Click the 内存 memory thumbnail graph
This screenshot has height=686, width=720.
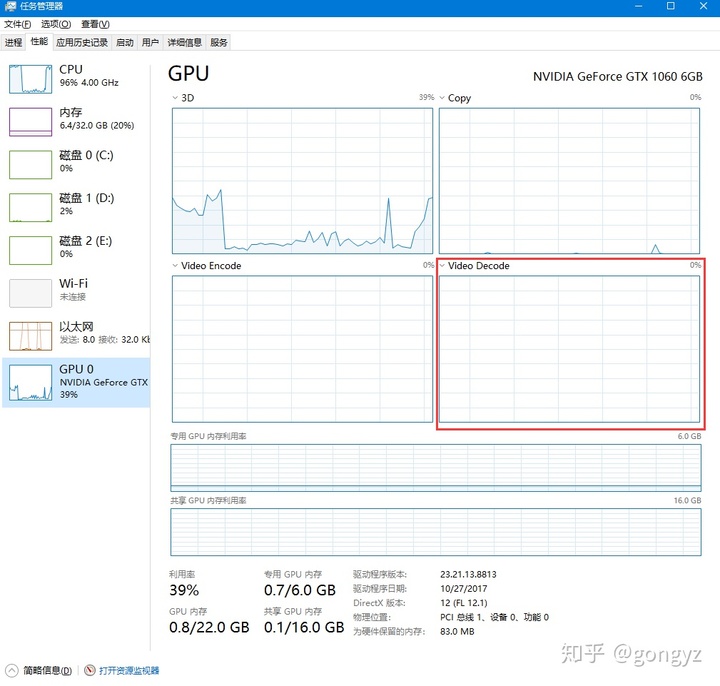[x=30, y=122]
